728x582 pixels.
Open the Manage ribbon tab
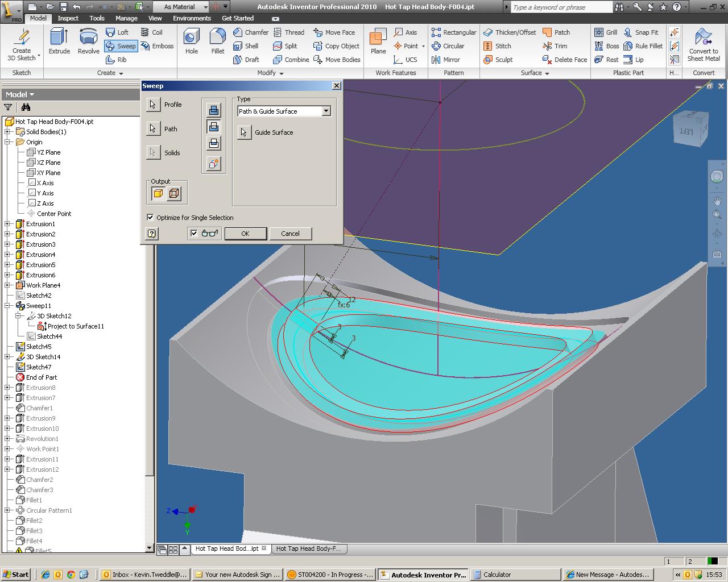coord(126,18)
